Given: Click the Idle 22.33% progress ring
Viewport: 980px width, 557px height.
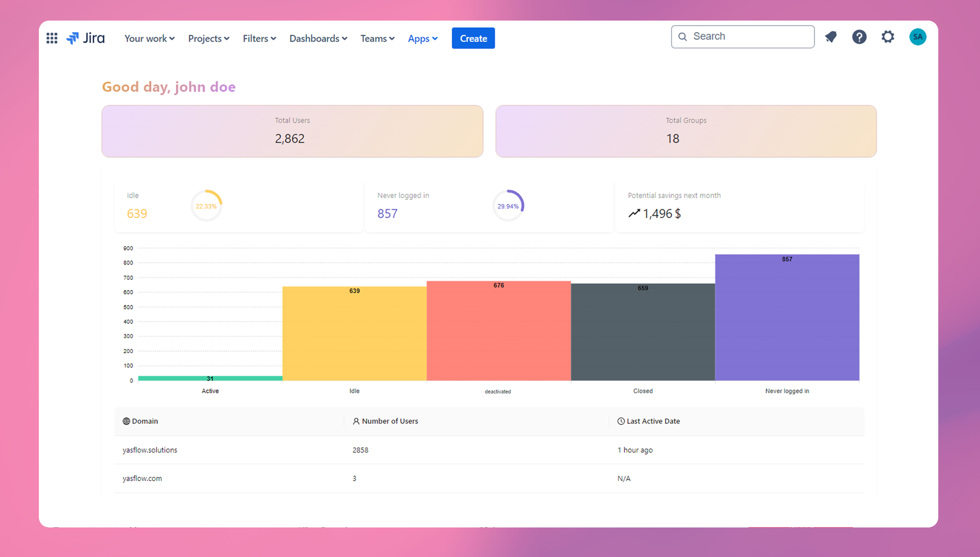Looking at the screenshot, I should 206,206.
